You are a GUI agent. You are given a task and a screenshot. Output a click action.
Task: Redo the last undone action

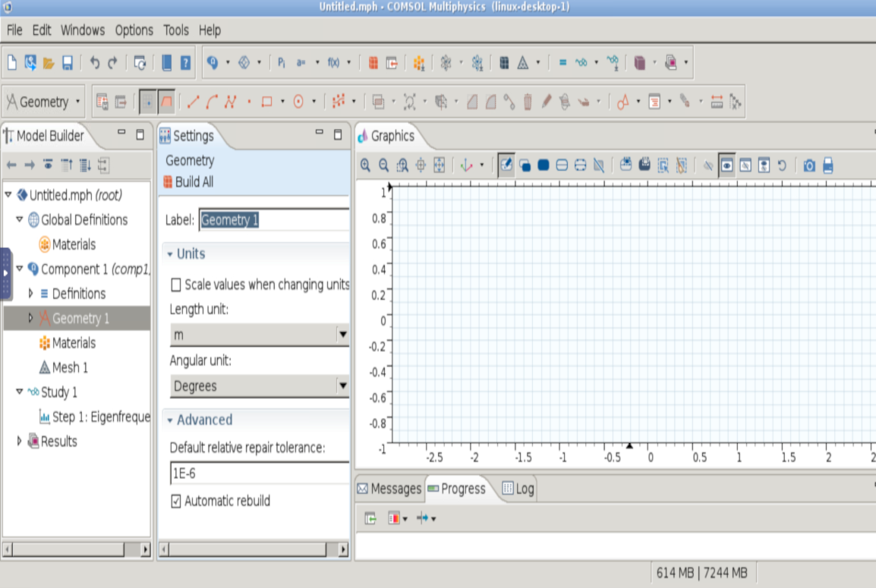(112, 62)
